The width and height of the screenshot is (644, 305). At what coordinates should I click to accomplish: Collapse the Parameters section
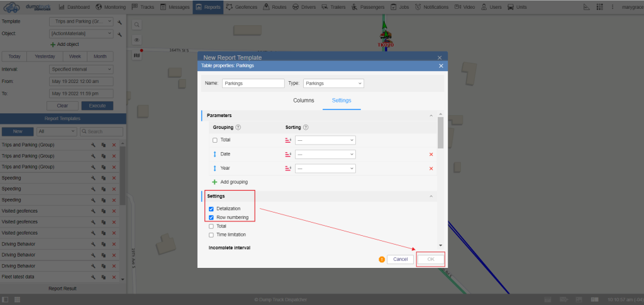pyautogui.click(x=431, y=116)
